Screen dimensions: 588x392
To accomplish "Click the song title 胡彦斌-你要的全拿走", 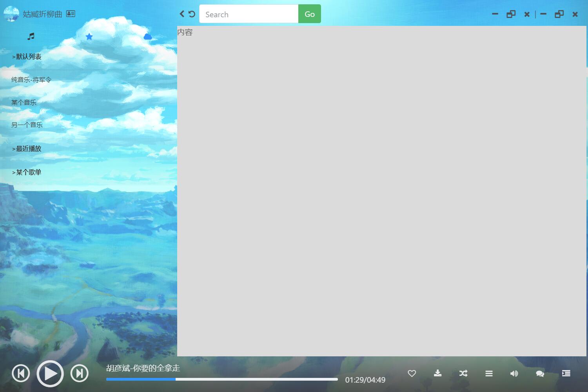I will click(143, 368).
